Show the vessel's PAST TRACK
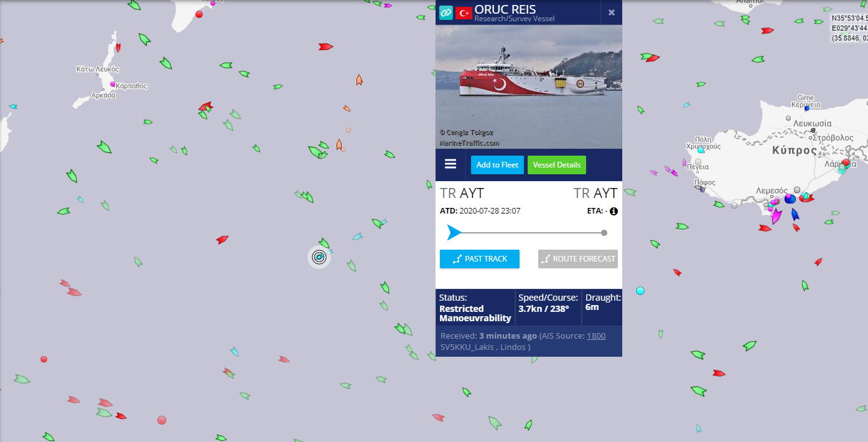868x442 pixels. (480, 259)
